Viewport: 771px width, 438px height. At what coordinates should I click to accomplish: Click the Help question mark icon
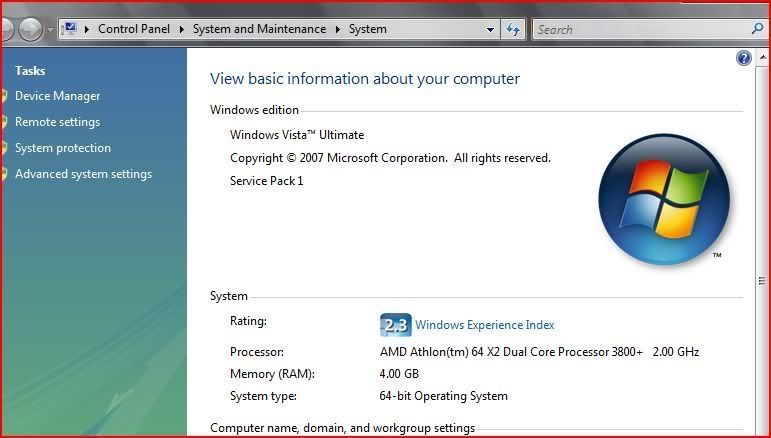tap(743, 58)
